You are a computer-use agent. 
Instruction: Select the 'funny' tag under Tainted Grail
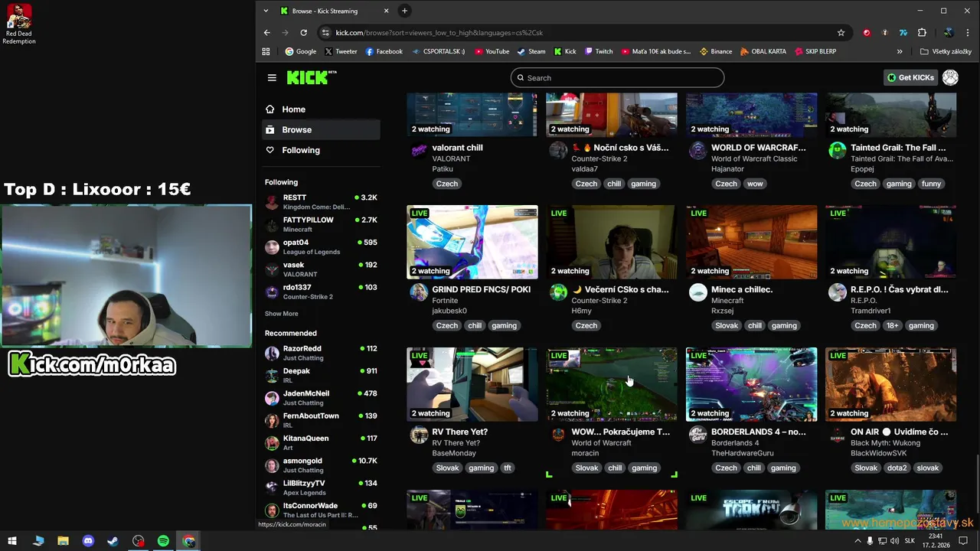pos(931,184)
